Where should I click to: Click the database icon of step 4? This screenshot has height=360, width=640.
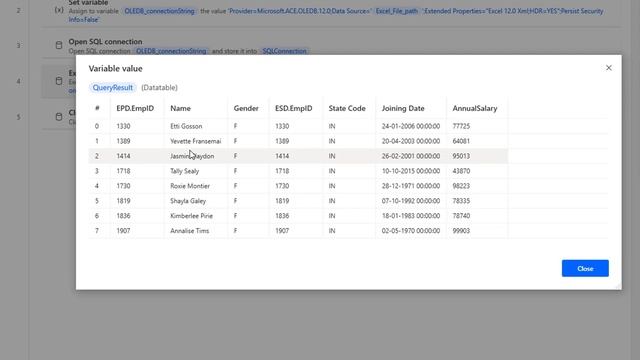[x=59, y=81]
